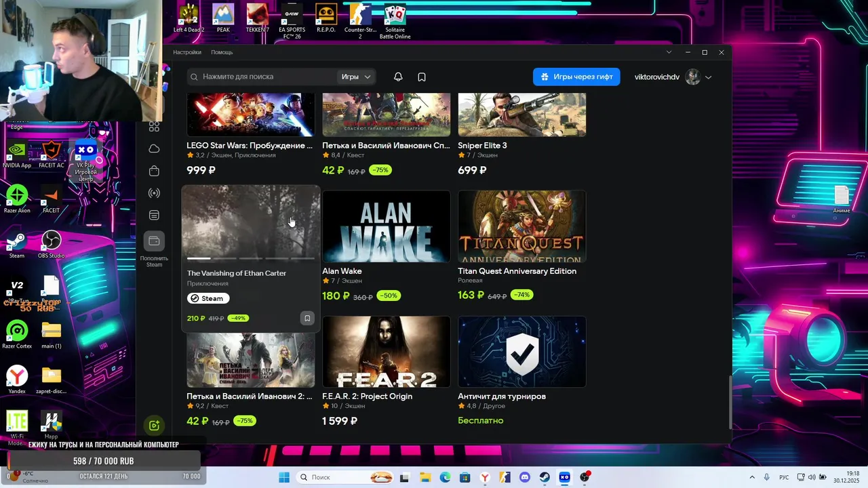Open Counter-Strike 2 desktop shortcut
The height and width of the screenshot is (488, 868).
pyautogui.click(x=360, y=21)
